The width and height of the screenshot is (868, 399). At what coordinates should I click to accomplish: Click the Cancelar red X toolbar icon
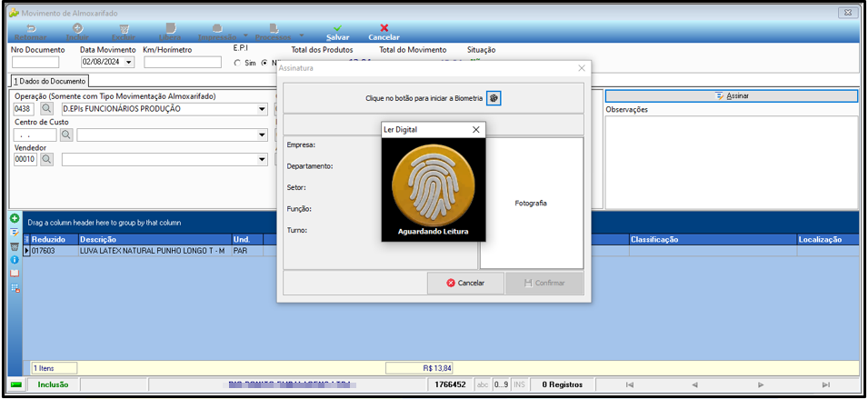[384, 27]
